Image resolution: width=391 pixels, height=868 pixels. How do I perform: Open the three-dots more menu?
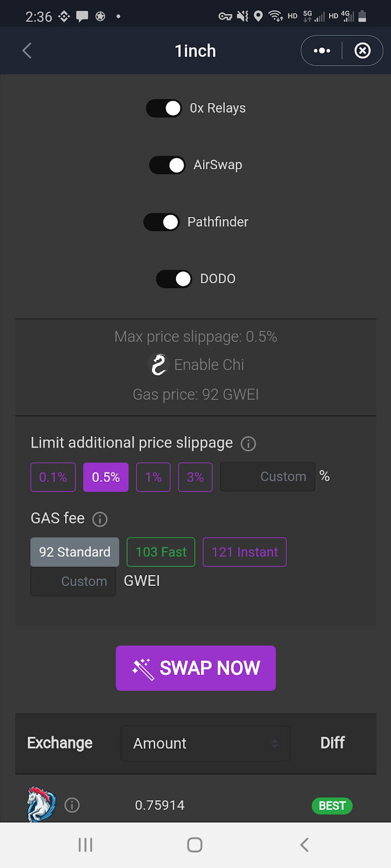tap(321, 51)
